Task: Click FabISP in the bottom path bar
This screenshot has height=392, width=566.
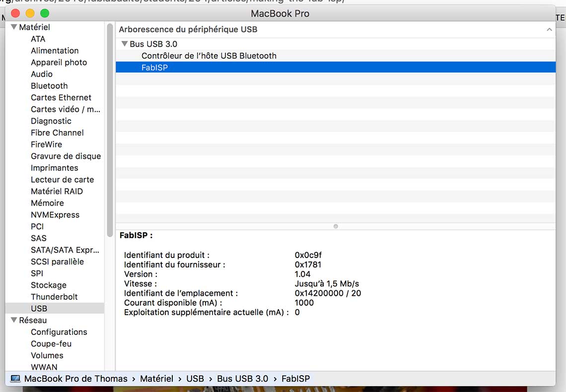Action: (295, 379)
